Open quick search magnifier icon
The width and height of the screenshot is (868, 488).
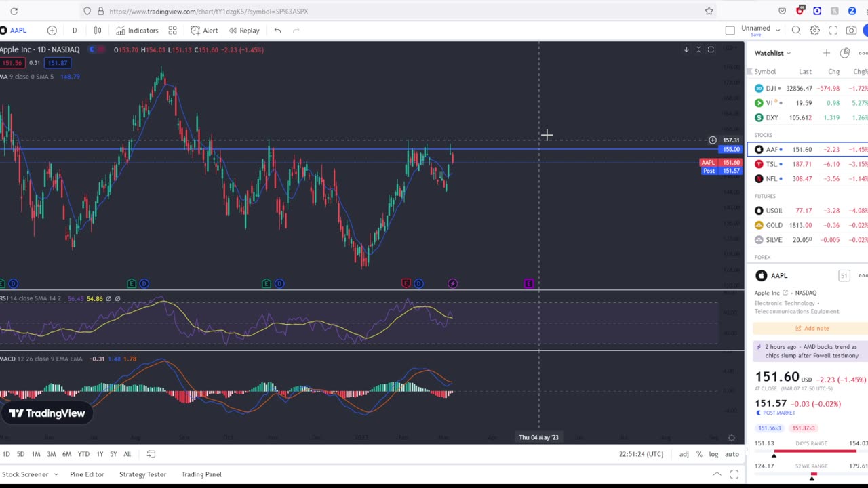tap(796, 30)
